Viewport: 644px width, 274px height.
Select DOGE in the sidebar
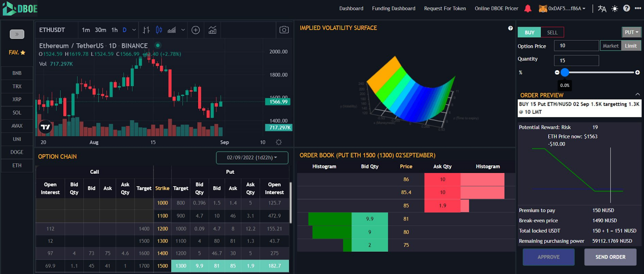click(x=17, y=152)
